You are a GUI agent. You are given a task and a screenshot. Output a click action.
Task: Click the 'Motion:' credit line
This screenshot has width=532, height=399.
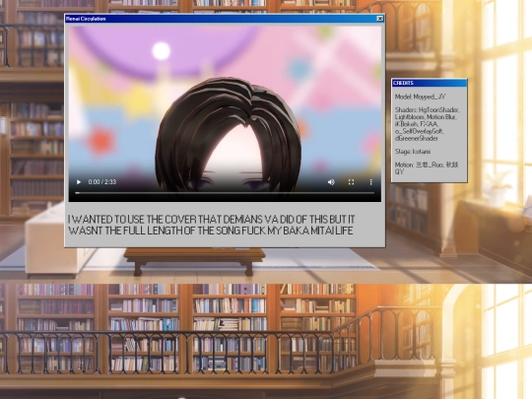(x=427, y=167)
